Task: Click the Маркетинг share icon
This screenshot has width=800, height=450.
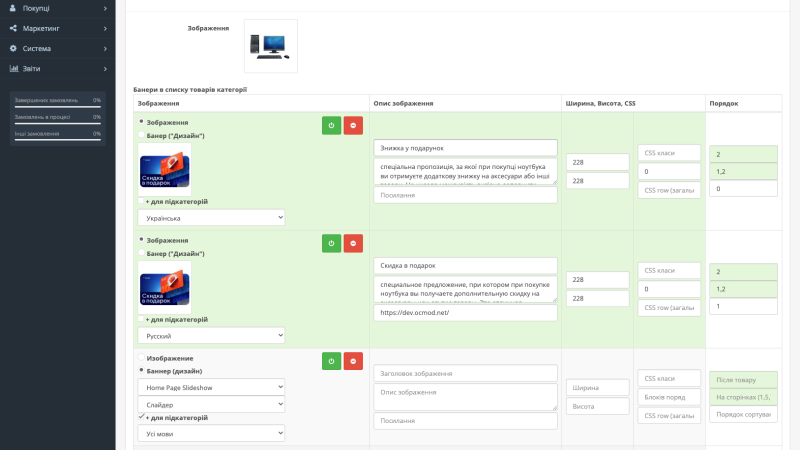Action: point(13,29)
